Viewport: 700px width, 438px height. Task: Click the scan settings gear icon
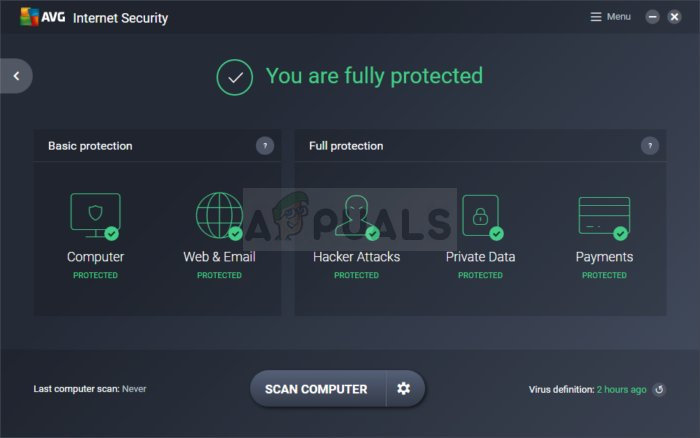click(x=404, y=389)
